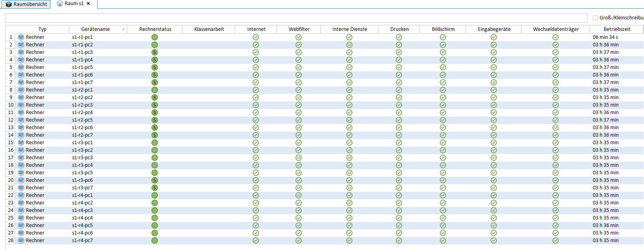644x250 pixels.
Task: Select the row for s1-r4-pc5
Action: point(82,225)
